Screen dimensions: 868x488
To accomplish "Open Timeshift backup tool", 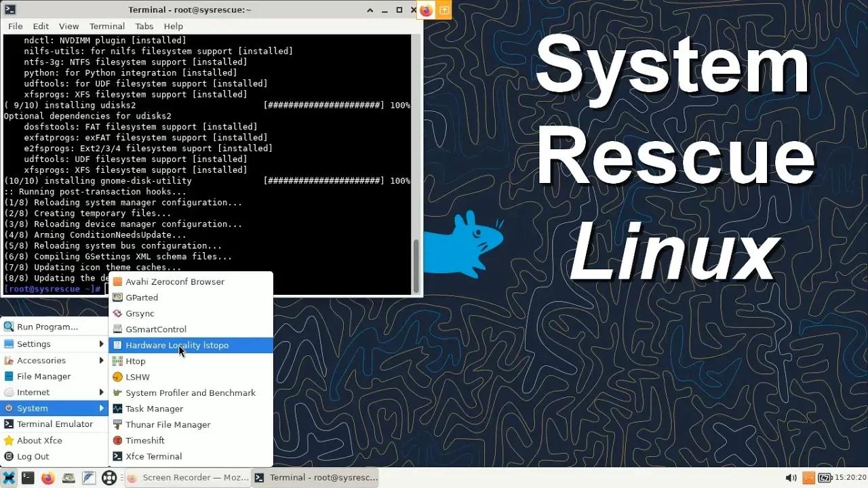I will tap(144, 440).
